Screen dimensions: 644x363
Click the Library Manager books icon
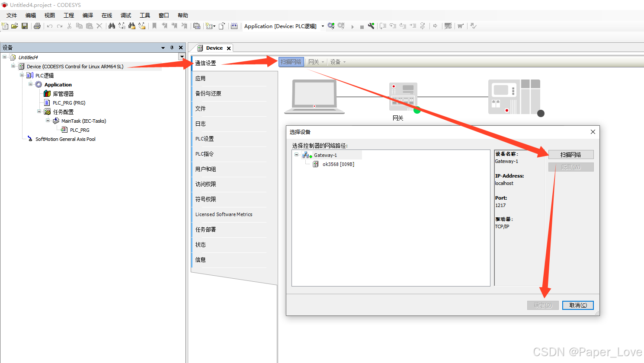click(47, 94)
